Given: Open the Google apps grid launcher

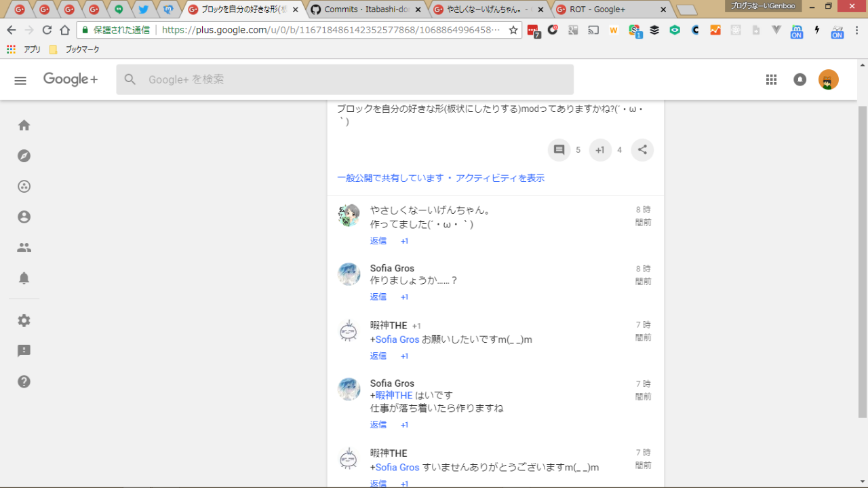Looking at the screenshot, I should (x=771, y=79).
